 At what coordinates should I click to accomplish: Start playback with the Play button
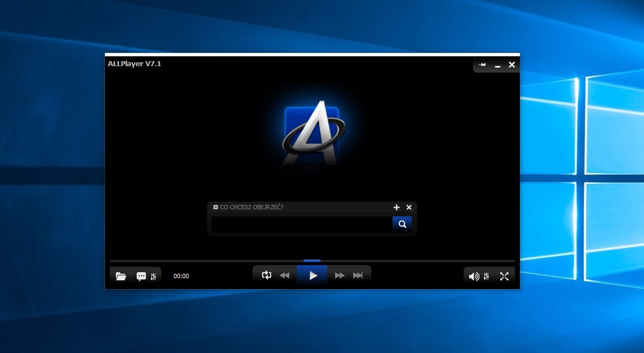pyautogui.click(x=312, y=275)
